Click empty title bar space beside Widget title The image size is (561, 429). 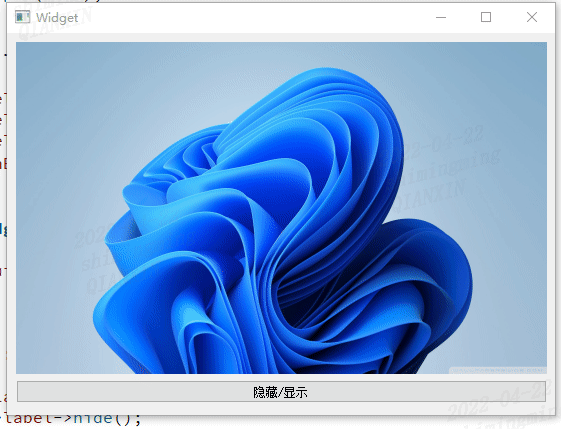tap(250, 17)
